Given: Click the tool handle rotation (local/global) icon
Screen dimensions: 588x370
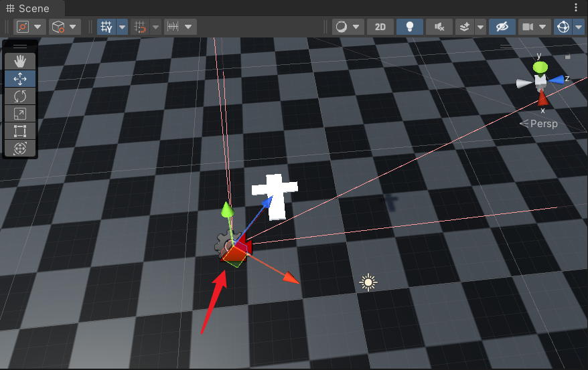Looking at the screenshot, I should tap(58, 27).
